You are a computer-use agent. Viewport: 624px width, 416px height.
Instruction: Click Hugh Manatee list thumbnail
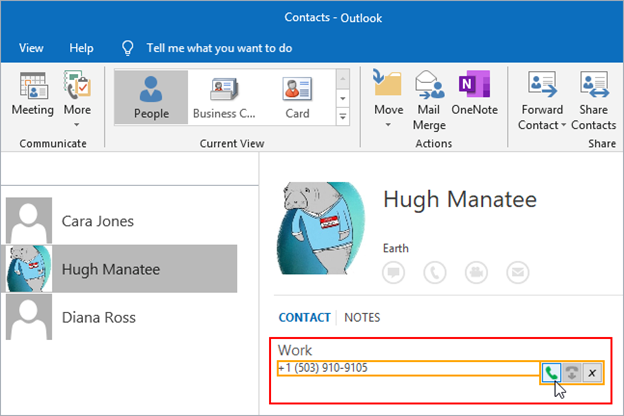click(29, 269)
